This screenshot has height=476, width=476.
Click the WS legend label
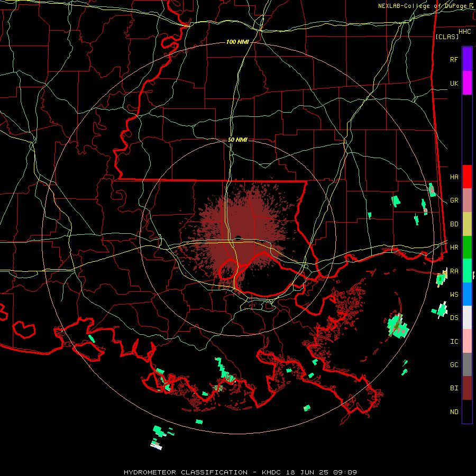[x=454, y=295]
